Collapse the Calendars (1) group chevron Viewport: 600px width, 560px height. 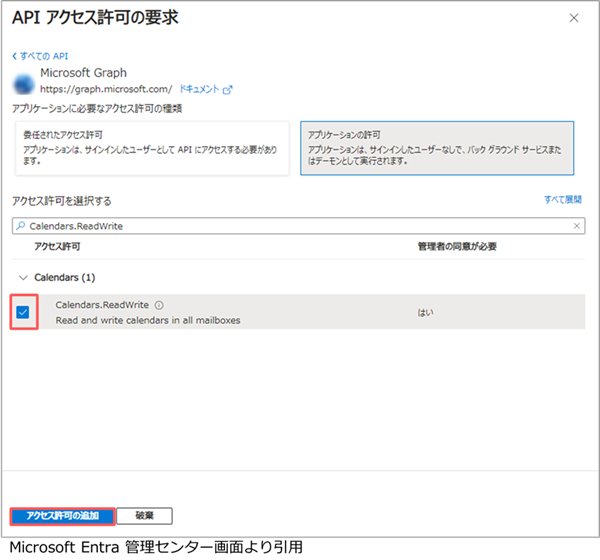click(x=22, y=277)
